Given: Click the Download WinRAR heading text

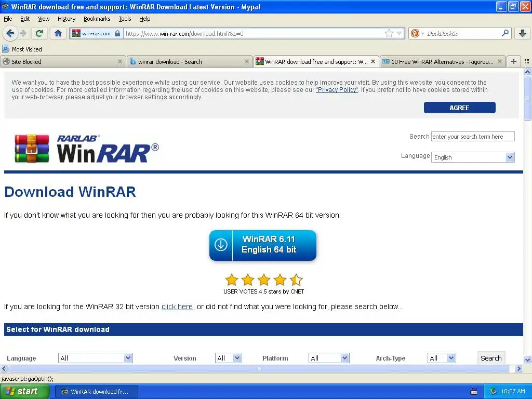Looking at the screenshot, I should pos(70,192).
